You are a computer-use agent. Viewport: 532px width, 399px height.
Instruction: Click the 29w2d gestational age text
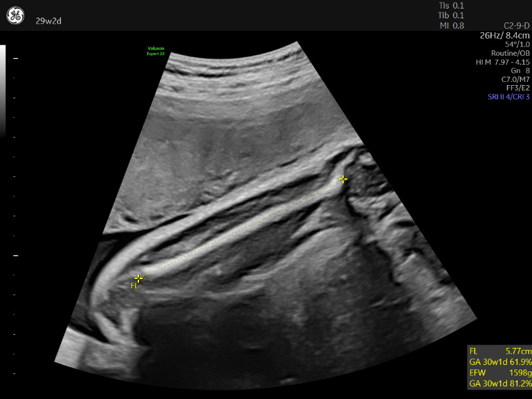(x=49, y=21)
